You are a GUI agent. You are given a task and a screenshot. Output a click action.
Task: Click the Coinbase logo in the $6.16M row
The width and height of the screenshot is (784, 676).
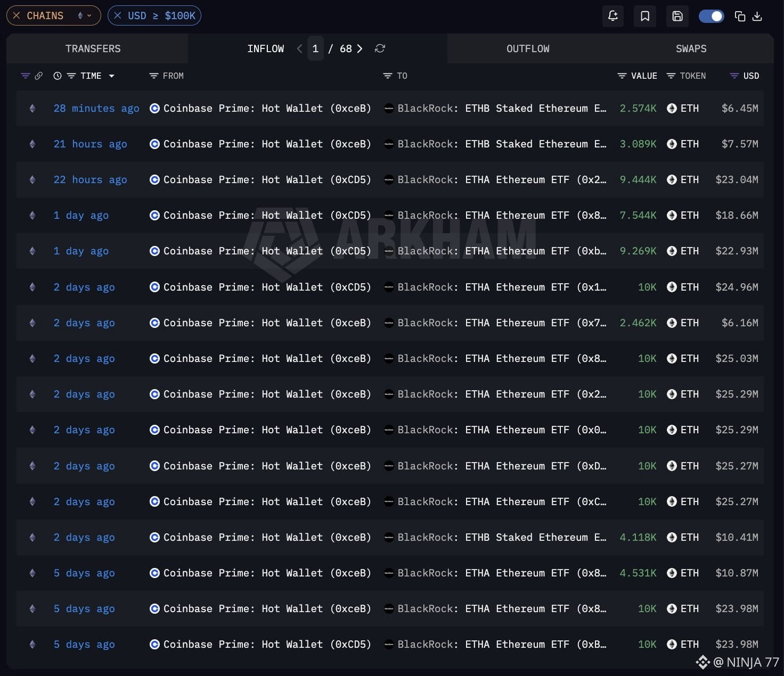(154, 323)
